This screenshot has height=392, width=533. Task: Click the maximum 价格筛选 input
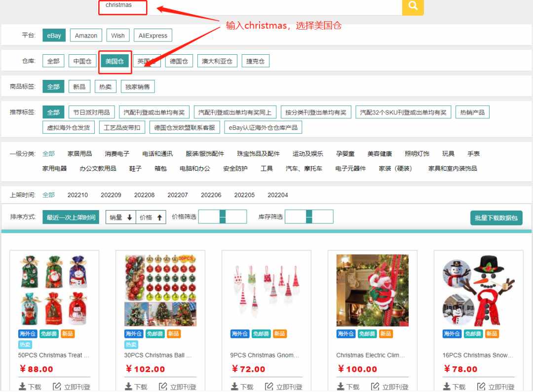[x=236, y=217]
